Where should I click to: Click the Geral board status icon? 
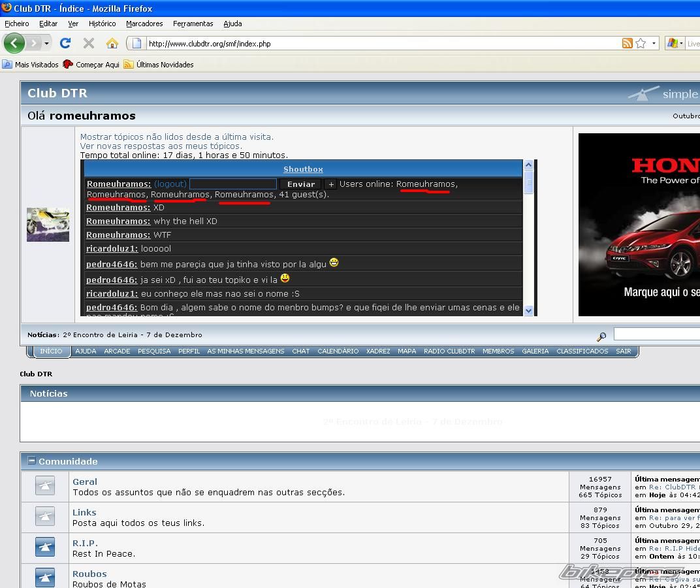[44, 486]
